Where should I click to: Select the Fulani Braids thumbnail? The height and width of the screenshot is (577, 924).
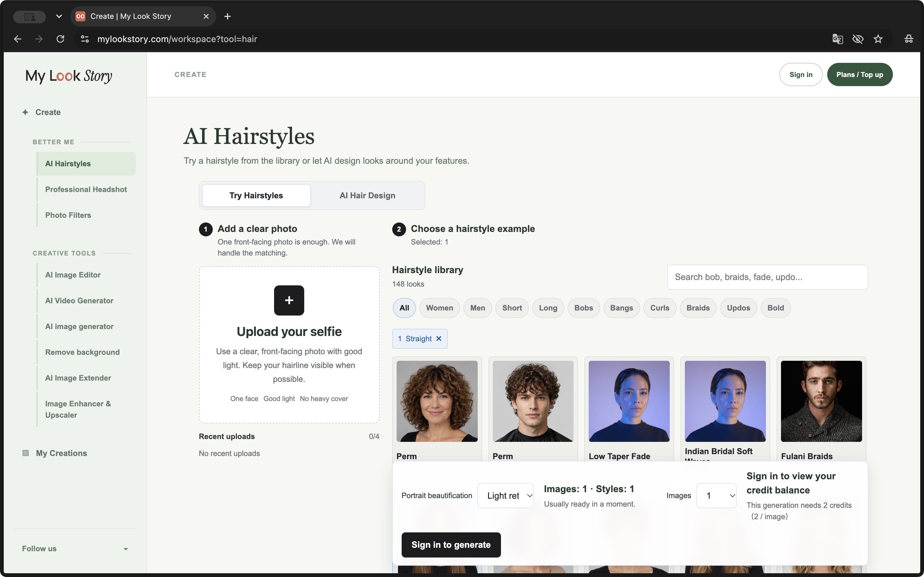coord(821,401)
